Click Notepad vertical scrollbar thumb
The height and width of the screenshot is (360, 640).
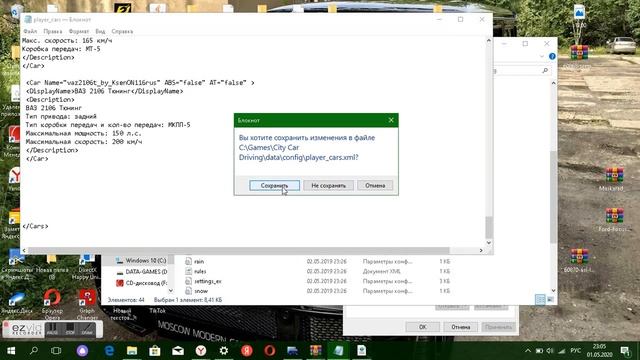click(x=489, y=227)
